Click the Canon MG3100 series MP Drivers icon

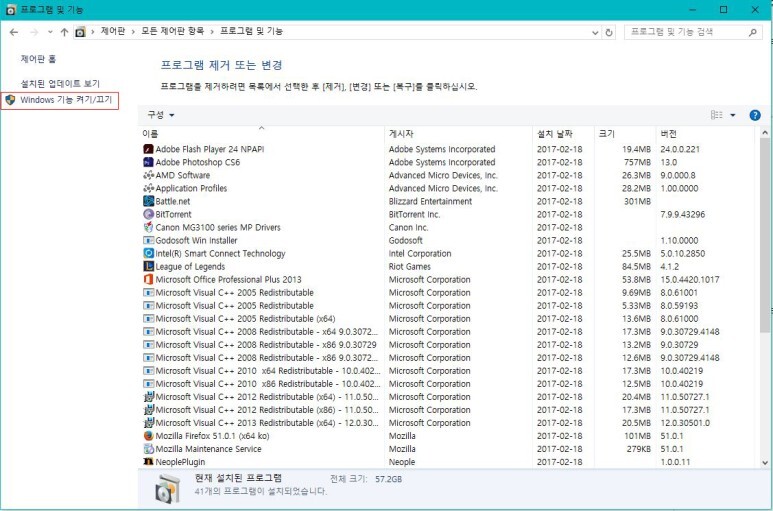[148, 227]
